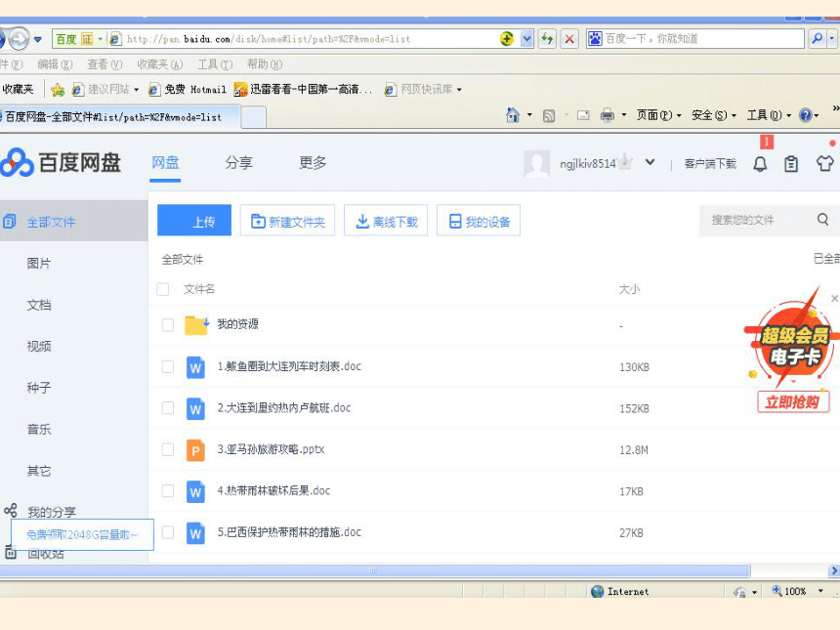Click the 立即抢购 promotion button
840x630 pixels.
793,401
